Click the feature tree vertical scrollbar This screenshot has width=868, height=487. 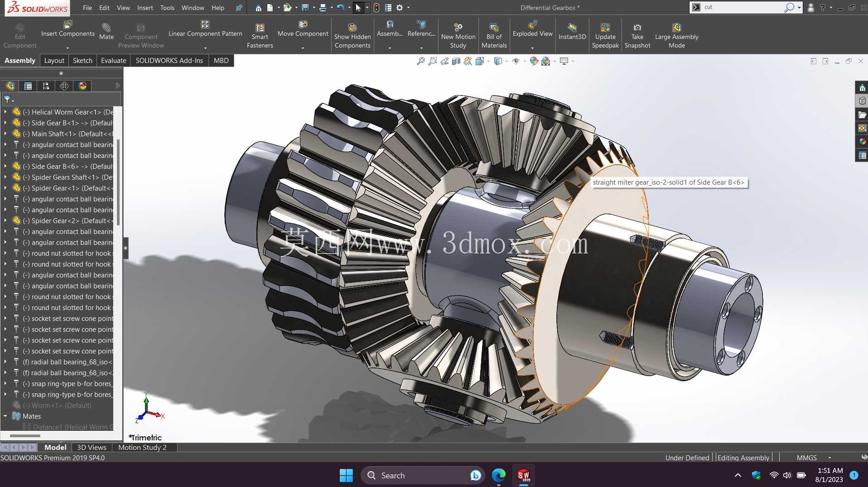(118, 181)
